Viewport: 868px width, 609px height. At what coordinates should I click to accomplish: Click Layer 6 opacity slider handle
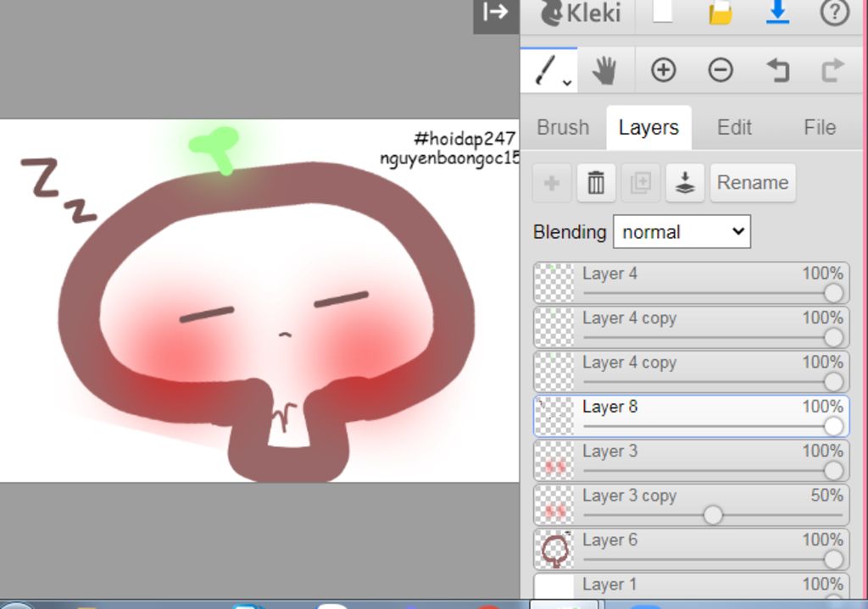(833, 560)
